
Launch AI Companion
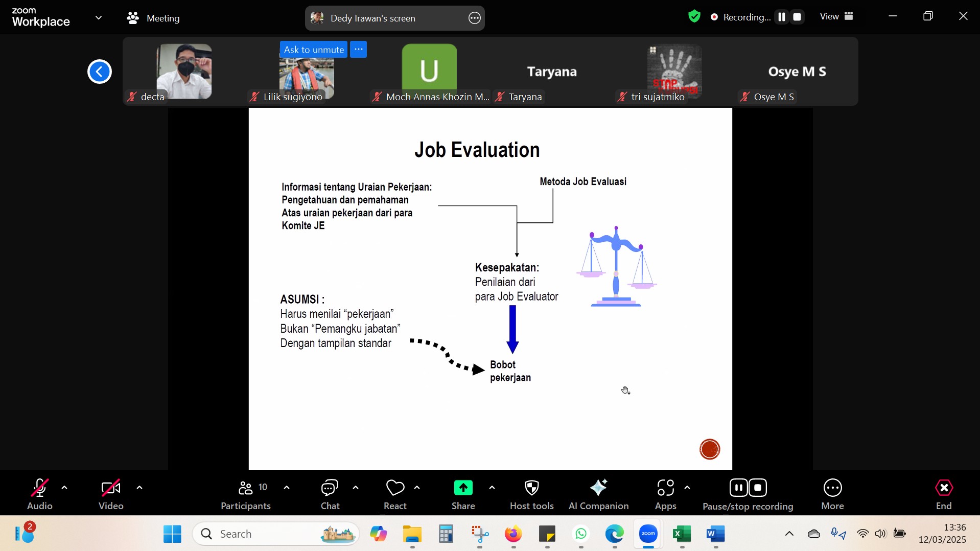coord(599,493)
